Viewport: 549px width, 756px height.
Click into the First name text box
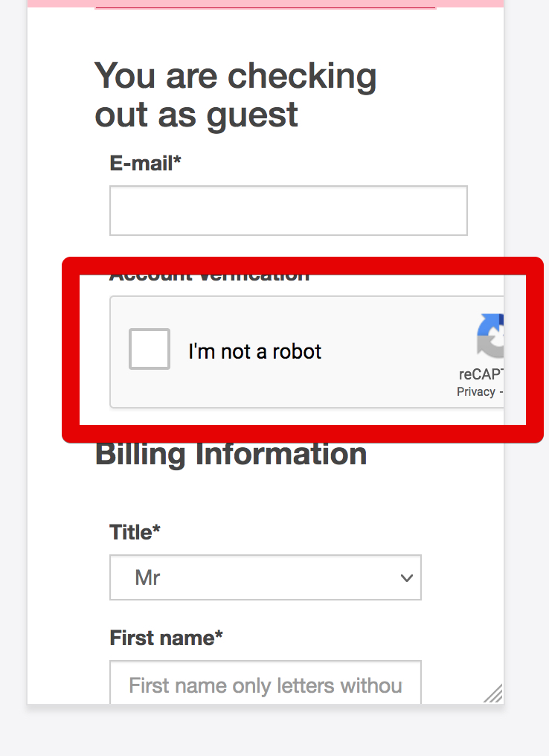coord(265,683)
